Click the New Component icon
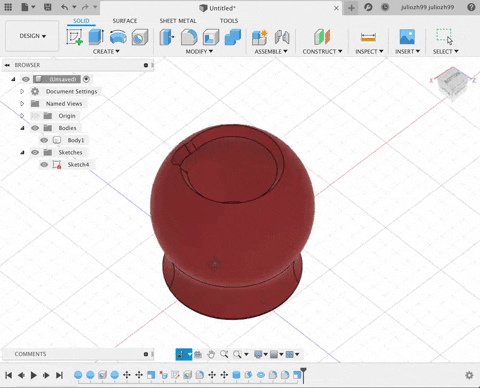The height and width of the screenshot is (388, 480). [x=260, y=37]
